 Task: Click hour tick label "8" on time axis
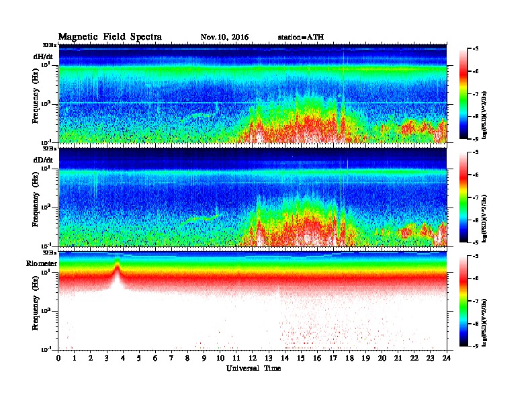point(187,358)
